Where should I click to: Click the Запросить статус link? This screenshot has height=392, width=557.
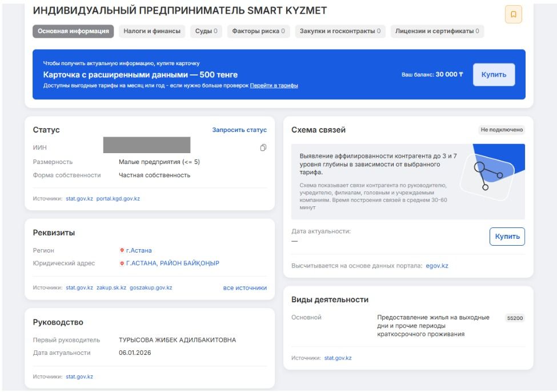[x=239, y=130]
